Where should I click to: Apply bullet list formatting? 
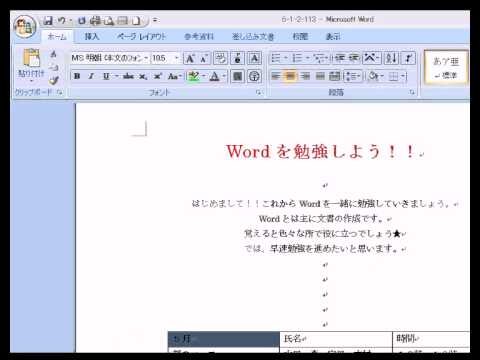tap(276, 58)
